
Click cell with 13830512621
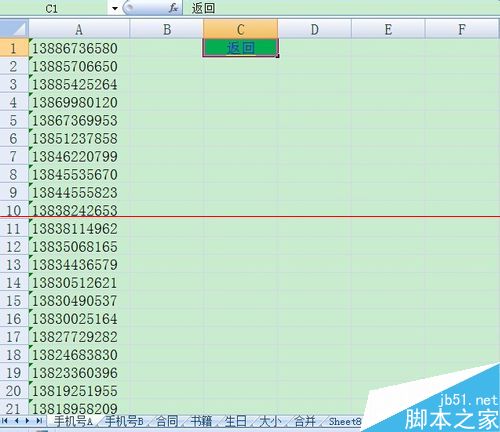click(79, 283)
